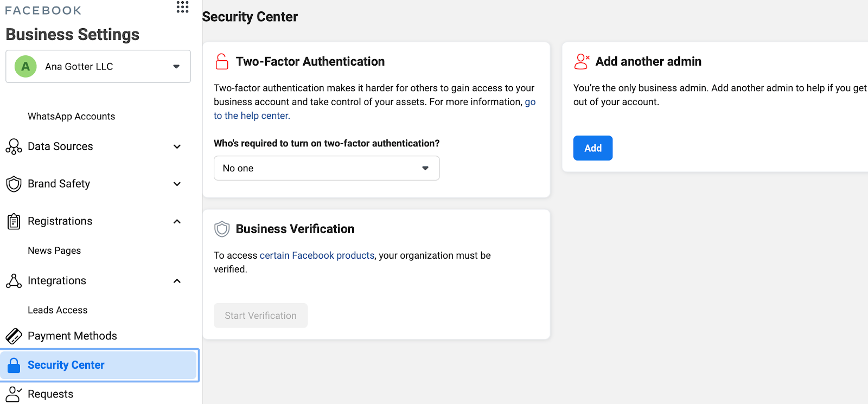Click the Data Sources icon
Screen dimensions: 868x404
pos(14,146)
